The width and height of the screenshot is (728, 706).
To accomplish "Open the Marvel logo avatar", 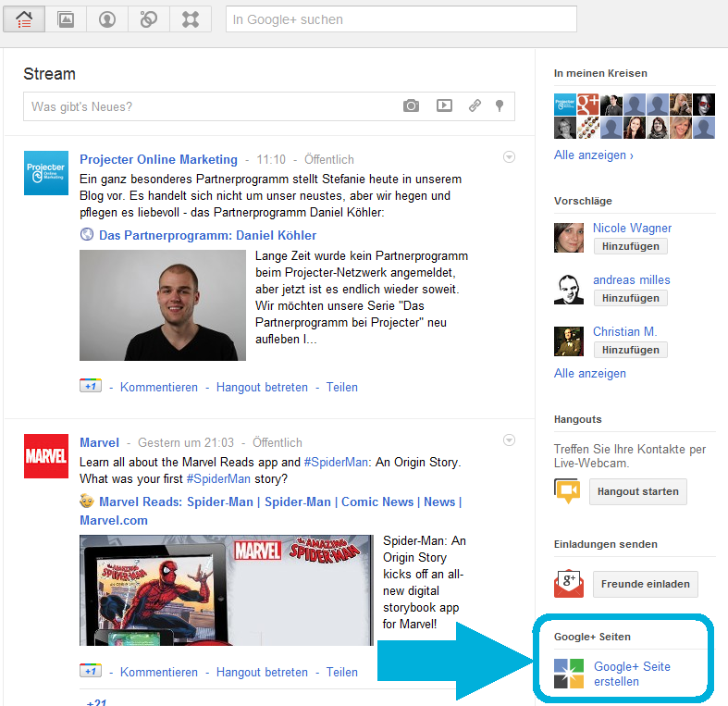I will (46, 456).
